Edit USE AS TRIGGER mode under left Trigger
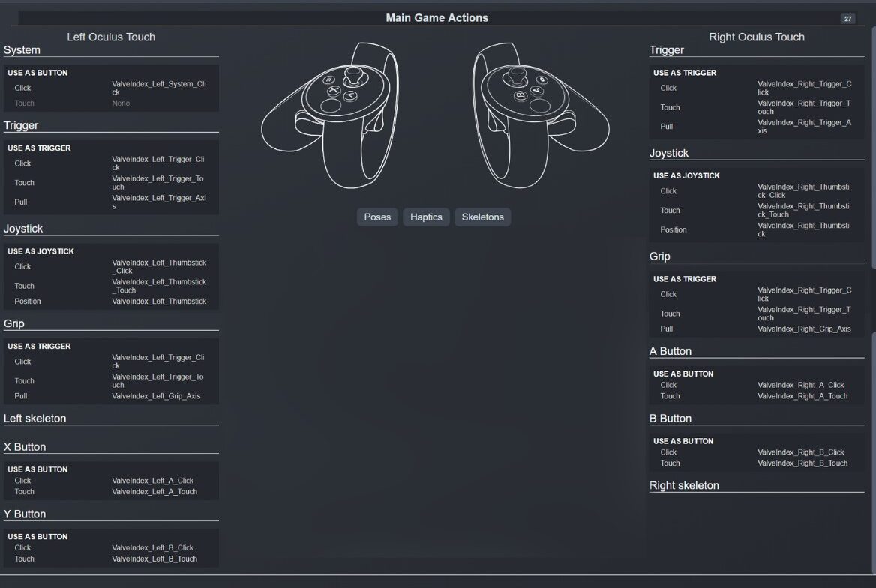Screen dimensions: 876x588 tap(39, 148)
